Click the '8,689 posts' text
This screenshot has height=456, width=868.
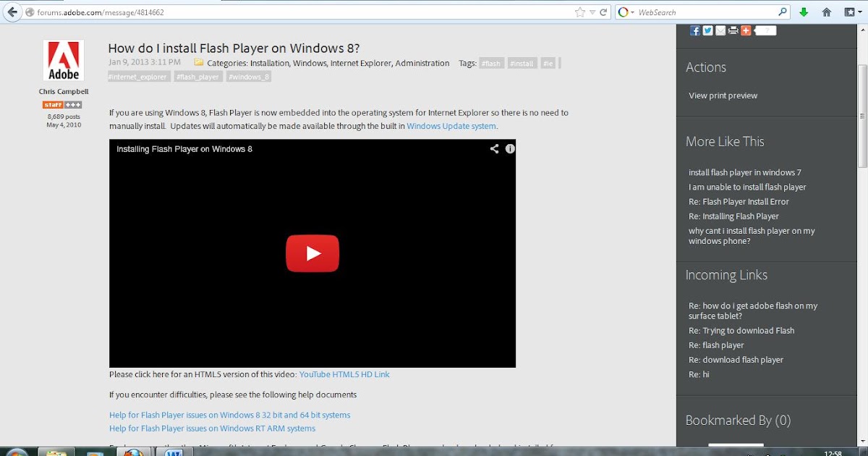click(64, 116)
